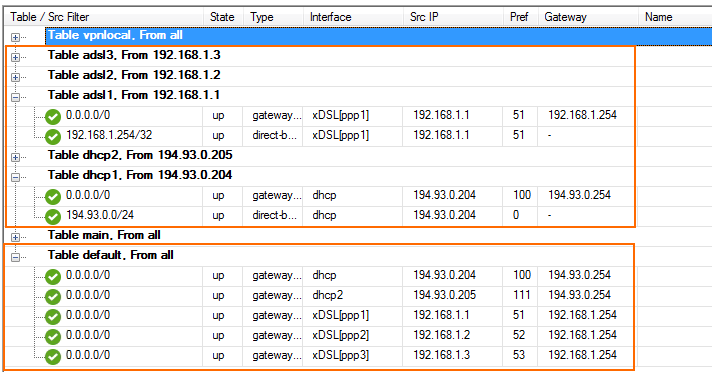Select the 192.168.1.254/32 route entry

pos(109,135)
